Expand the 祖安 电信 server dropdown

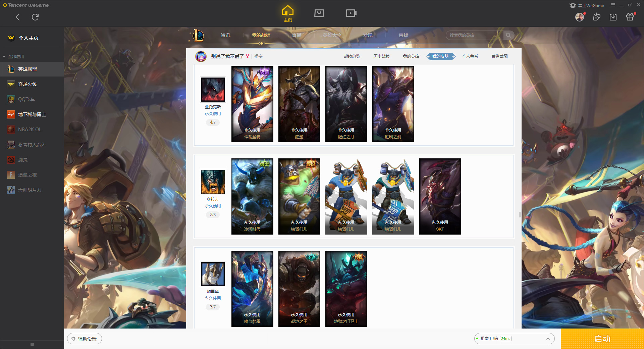coord(514,339)
